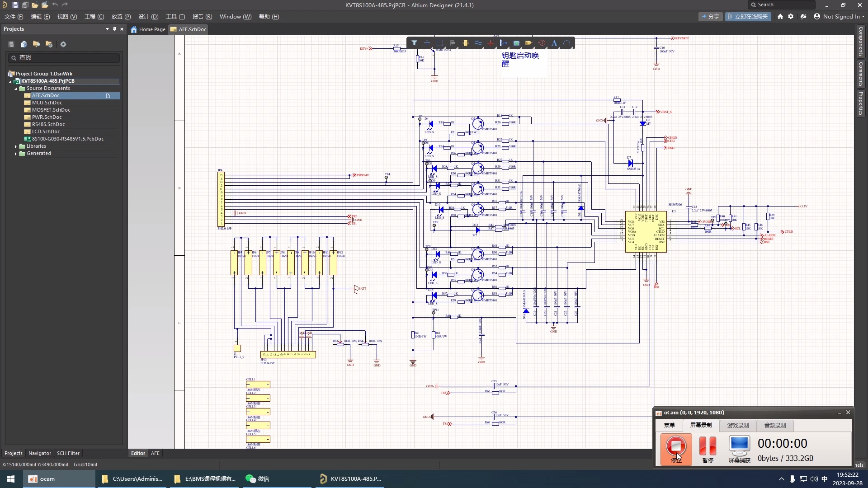The width and height of the screenshot is (868, 488).
Task: Pause recording with oCam 暂停 button
Action: coord(708,449)
